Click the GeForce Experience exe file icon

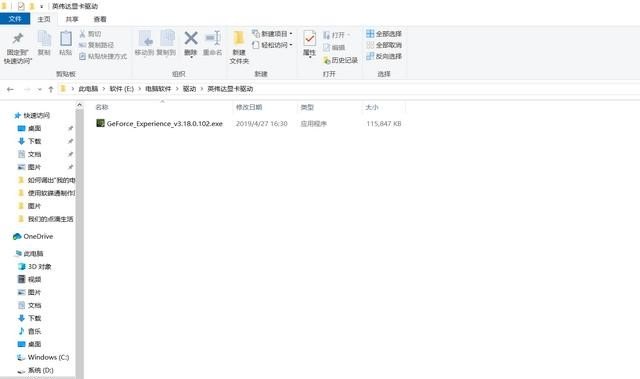pos(100,123)
